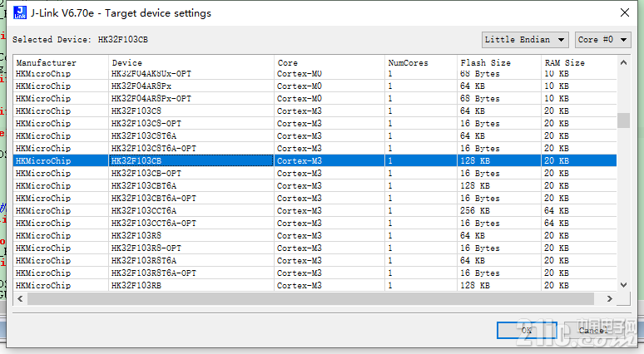This screenshot has height=354, width=644.
Task: Click the horizontal scrollbar left arrow
Action: coord(20,299)
